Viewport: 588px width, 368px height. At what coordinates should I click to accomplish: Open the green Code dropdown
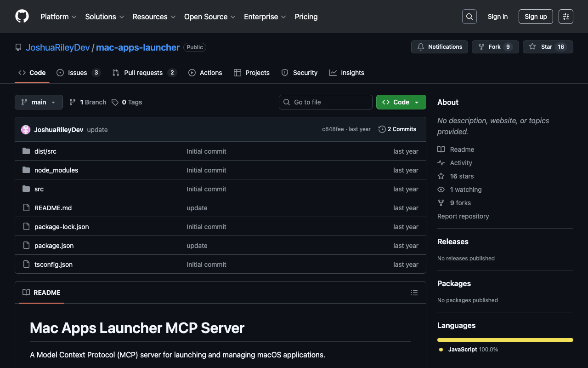tap(401, 102)
